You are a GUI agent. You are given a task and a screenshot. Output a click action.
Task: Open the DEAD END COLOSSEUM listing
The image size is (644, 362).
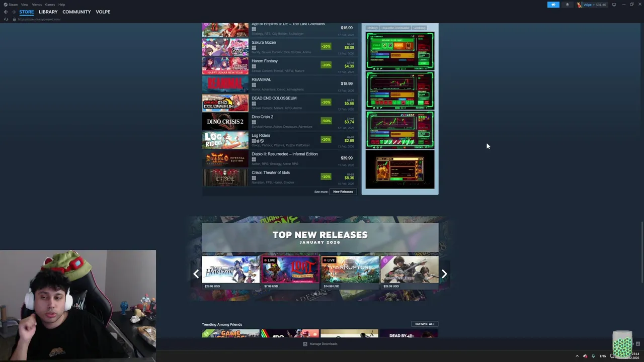coord(280,103)
